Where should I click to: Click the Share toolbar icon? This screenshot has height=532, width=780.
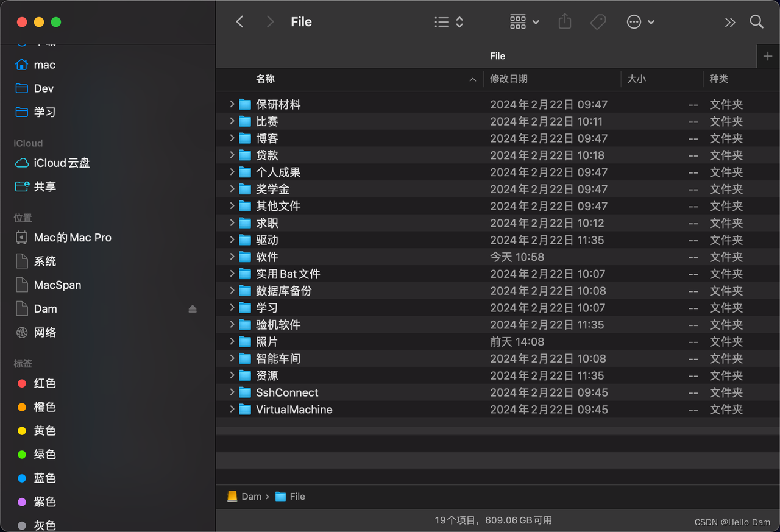click(x=565, y=22)
